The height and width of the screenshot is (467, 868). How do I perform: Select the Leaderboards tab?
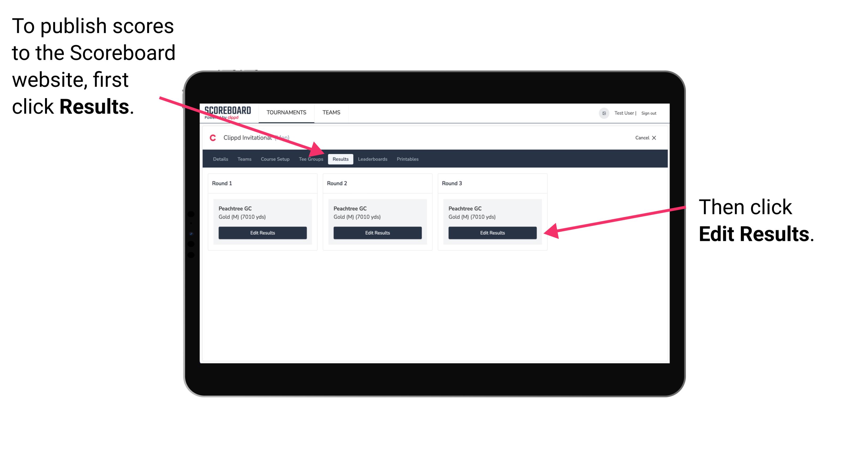pos(373,159)
